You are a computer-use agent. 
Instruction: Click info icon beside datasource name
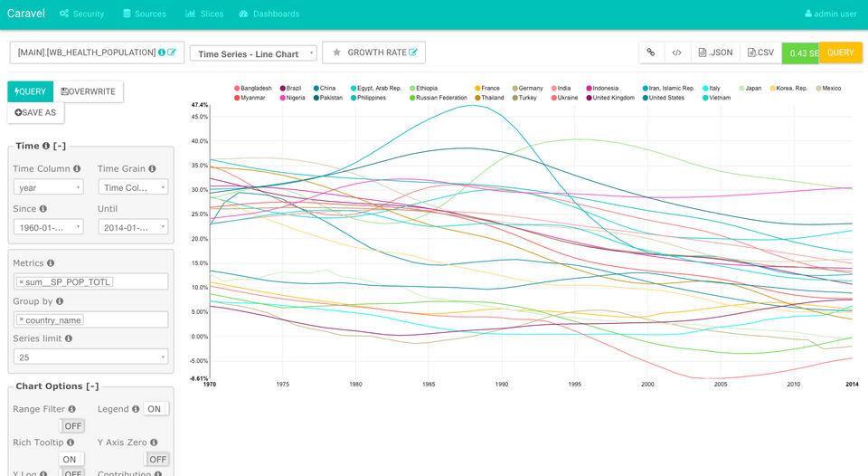162,52
